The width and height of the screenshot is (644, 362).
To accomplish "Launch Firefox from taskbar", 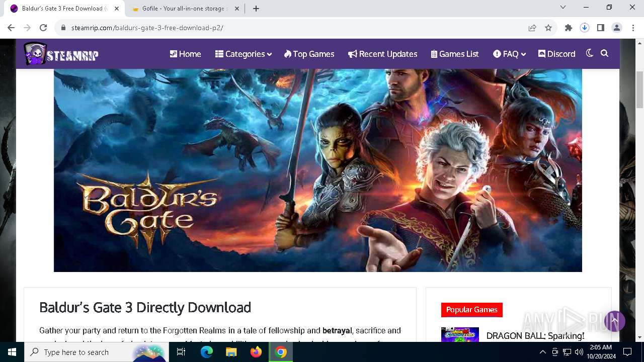I will (x=256, y=352).
